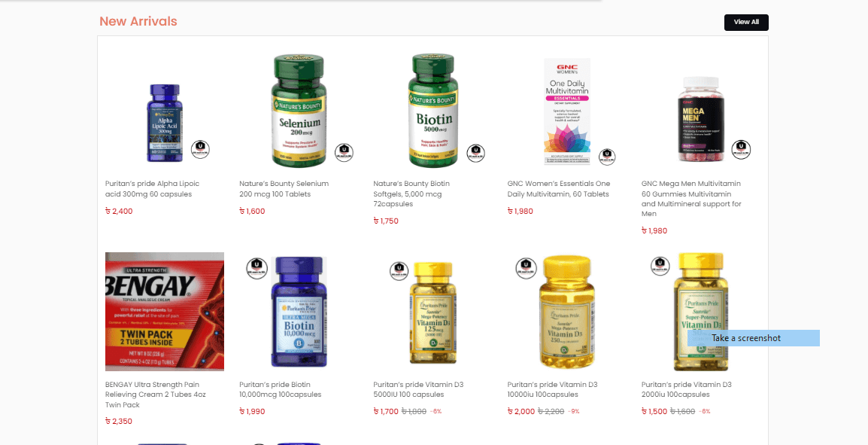Screen dimensions: 868x445
Task: Select Nature's Bounty Biotin 5000 mcg image
Action: 433,110
